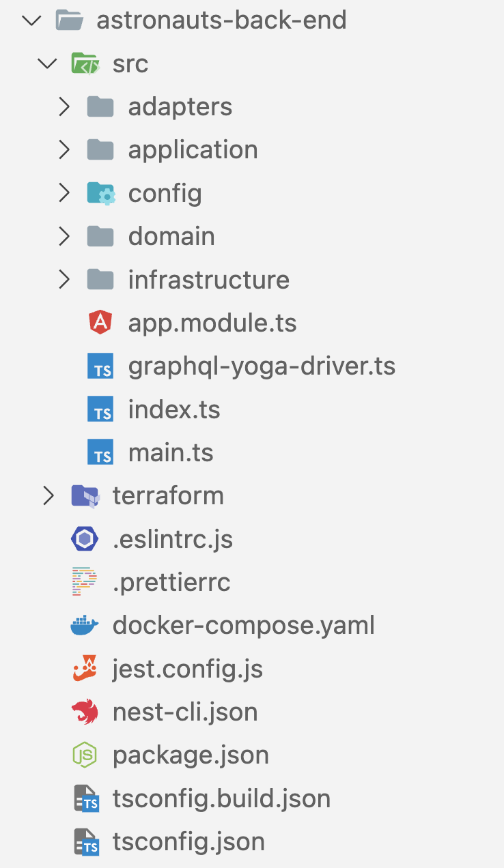The height and width of the screenshot is (868, 504).
Task: Click the Jest icon next to jest.config.js
Action: 85,669
